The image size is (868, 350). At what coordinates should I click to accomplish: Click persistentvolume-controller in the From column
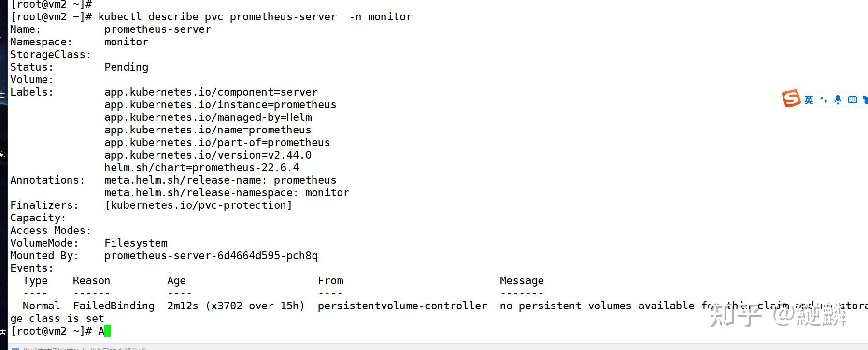402,306
